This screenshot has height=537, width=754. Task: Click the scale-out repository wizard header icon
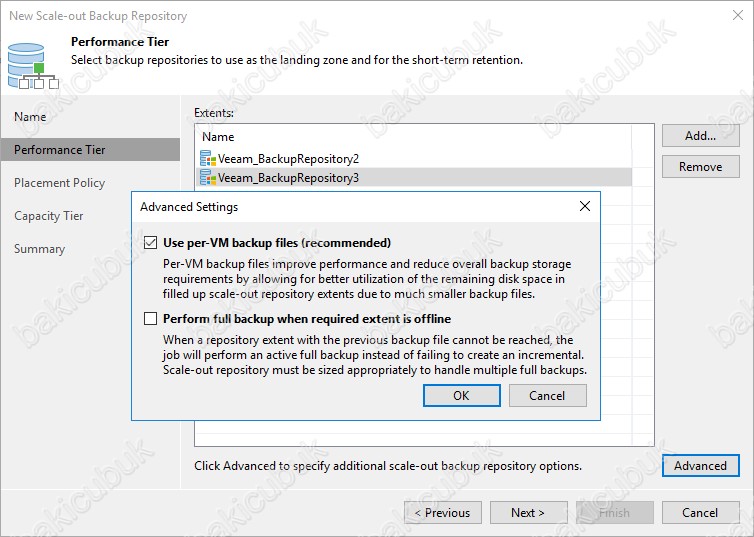pyautogui.click(x=33, y=66)
